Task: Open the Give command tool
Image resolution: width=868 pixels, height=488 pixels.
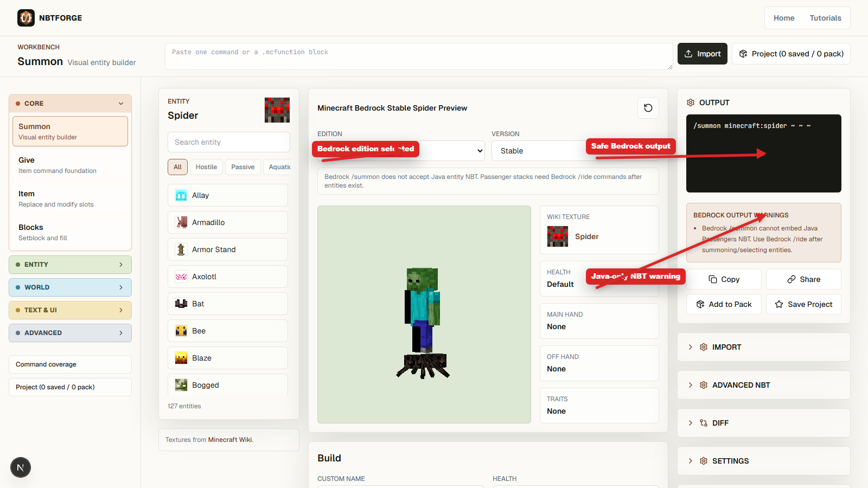Action: pyautogui.click(x=70, y=165)
